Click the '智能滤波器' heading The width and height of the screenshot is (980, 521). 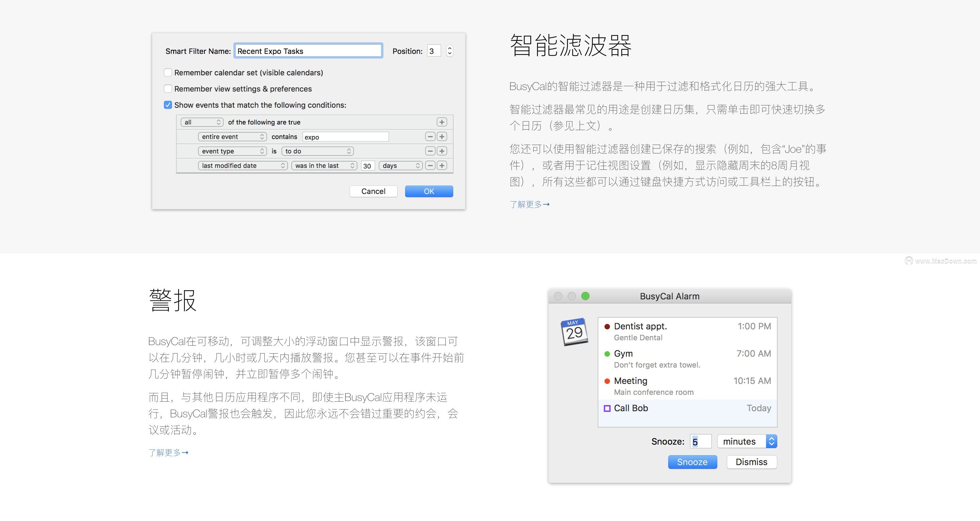point(571,45)
